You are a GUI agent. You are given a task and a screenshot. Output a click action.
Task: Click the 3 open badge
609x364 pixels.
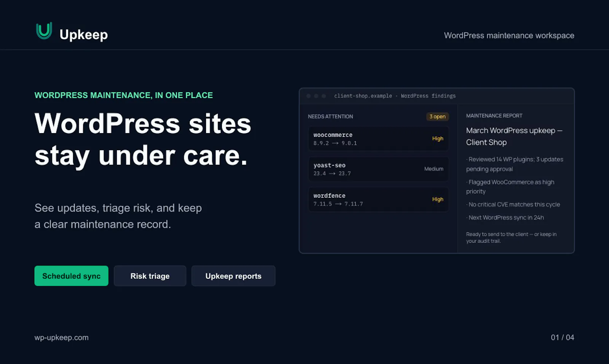437,116
